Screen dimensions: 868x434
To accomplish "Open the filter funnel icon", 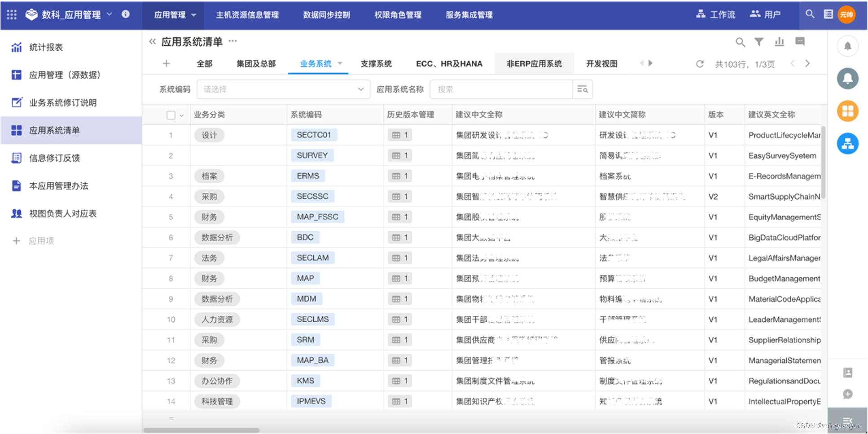I will (x=758, y=42).
